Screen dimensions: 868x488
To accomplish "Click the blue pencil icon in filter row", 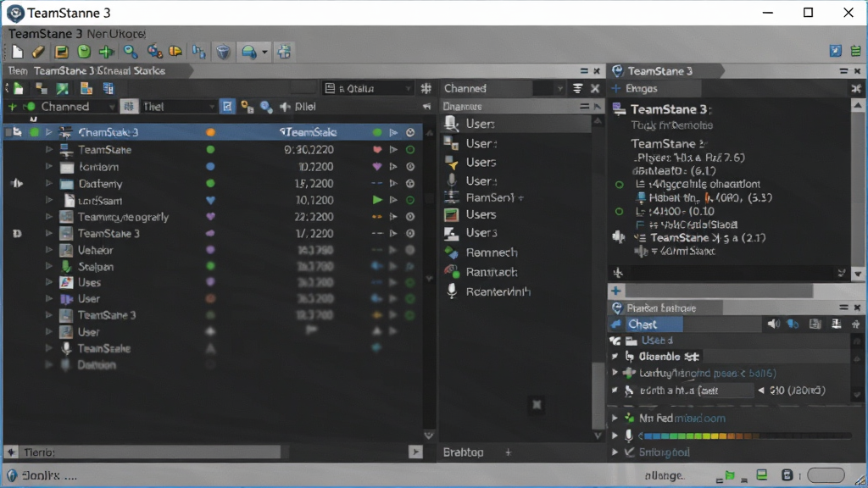I will 227,106.
